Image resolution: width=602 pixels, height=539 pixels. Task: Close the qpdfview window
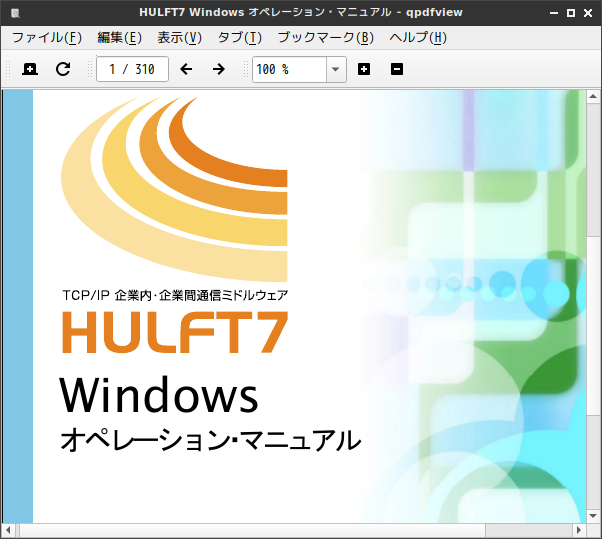(588, 13)
